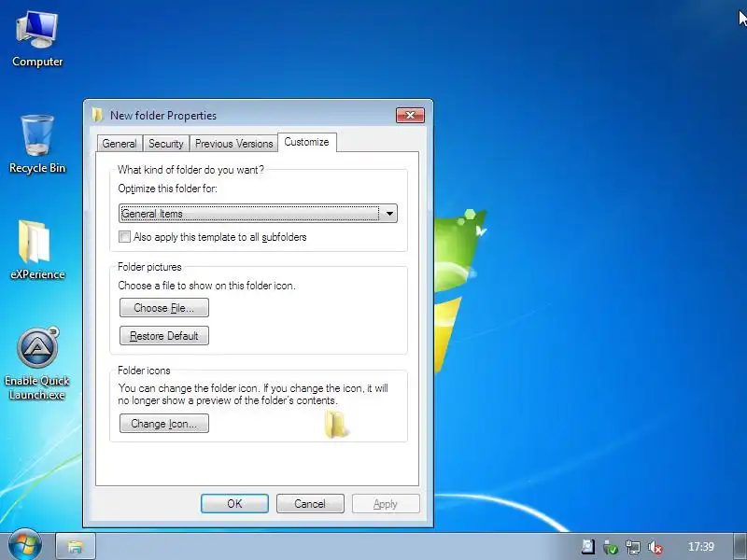The image size is (747, 560).
Task: Open Windows Explorer from the taskbar
Action: pyautogui.click(x=76, y=546)
